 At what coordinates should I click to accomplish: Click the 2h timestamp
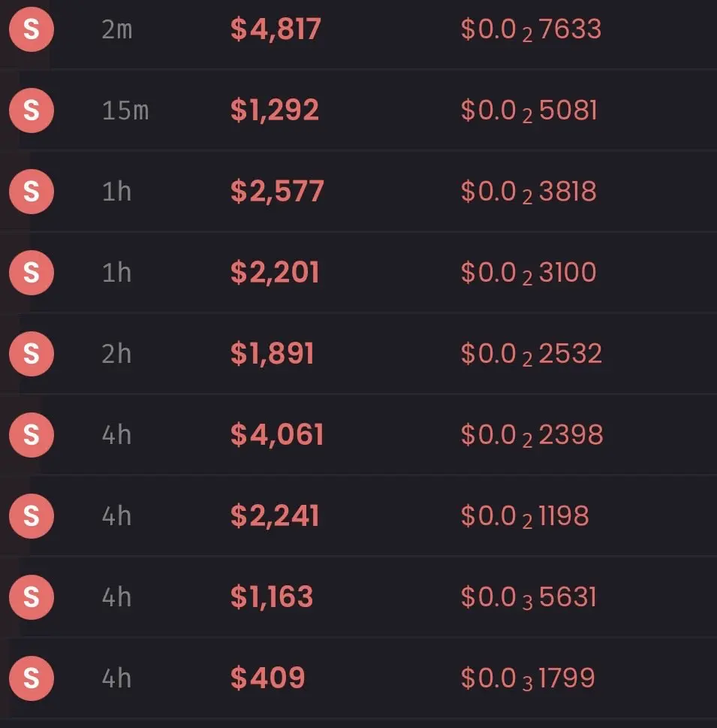coord(116,353)
